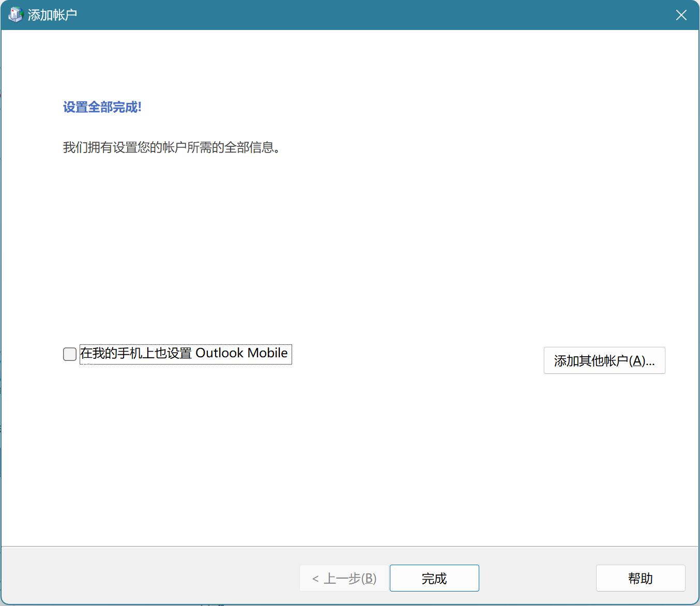The image size is (700, 606).
Task: Click the empty area of the title bar
Action: click(362, 15)
